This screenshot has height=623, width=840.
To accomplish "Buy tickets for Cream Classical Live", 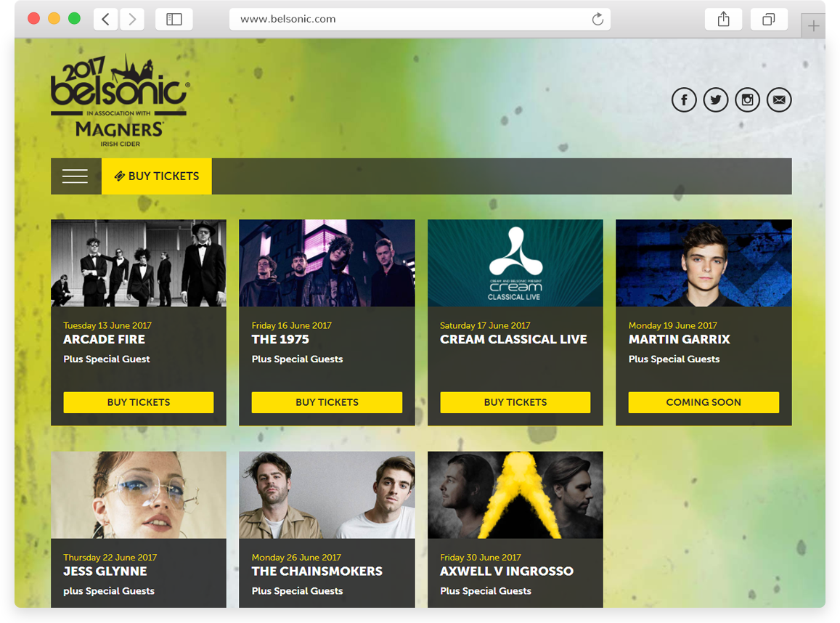I will click(515, 402).
